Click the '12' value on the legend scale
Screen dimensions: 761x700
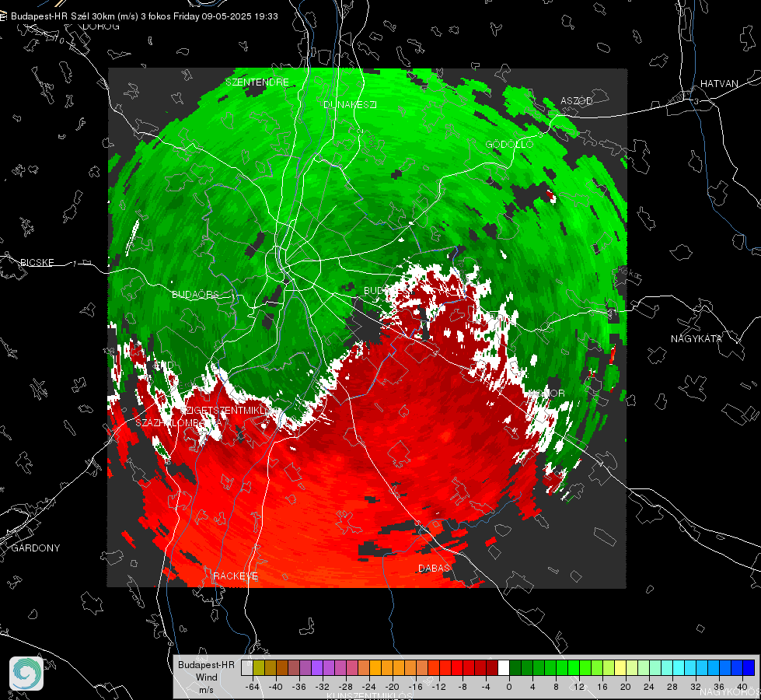pos(579,687)
